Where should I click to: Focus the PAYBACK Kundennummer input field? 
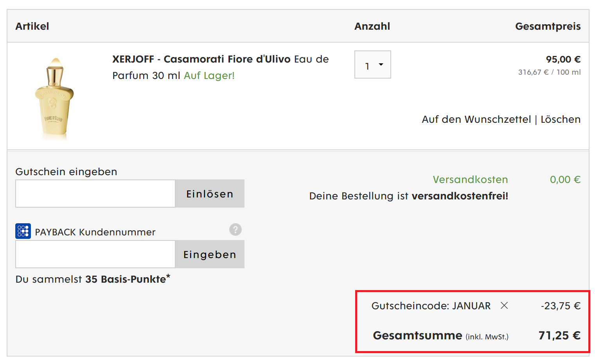click(x=95, y=254)
